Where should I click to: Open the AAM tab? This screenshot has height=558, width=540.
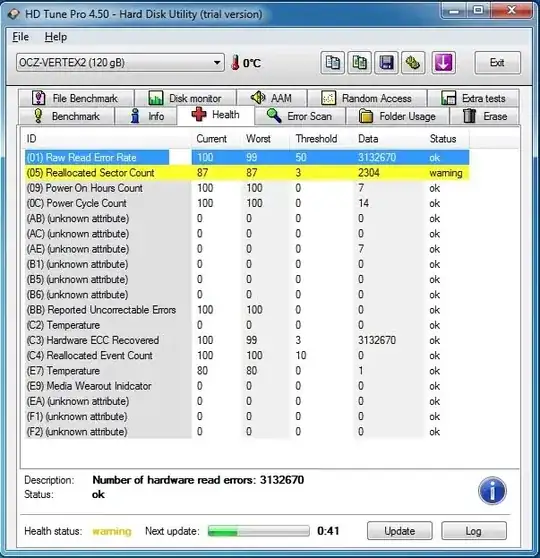coord(272,98)
